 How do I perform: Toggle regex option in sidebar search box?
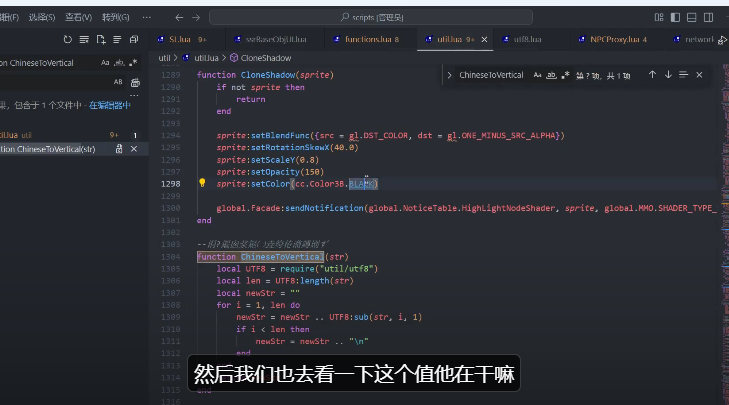click(x=134, y=62)
